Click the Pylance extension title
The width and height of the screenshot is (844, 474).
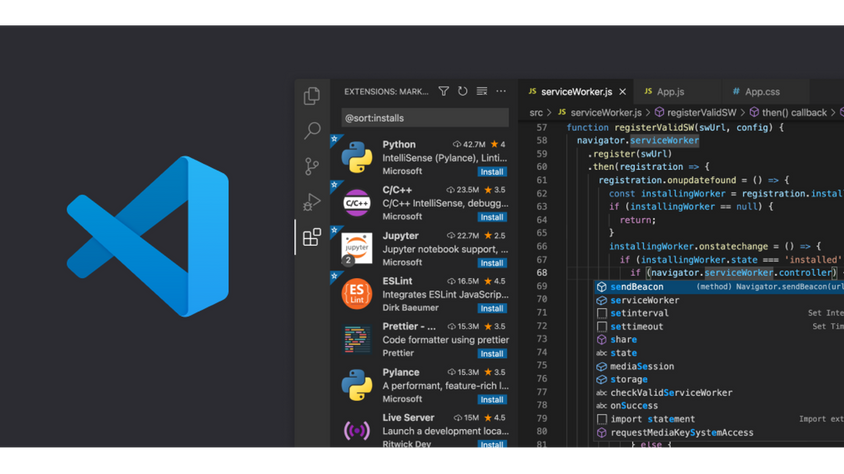pyautogui.click(x=400, y=372)
